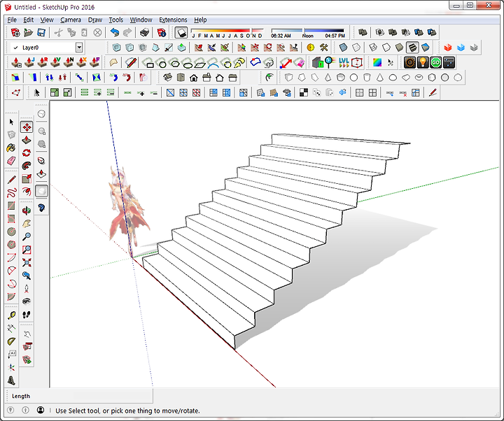Viewport: 504px width, 421px height.
Task: Switch to Hidden Line style
Action: tap(386, 48)
